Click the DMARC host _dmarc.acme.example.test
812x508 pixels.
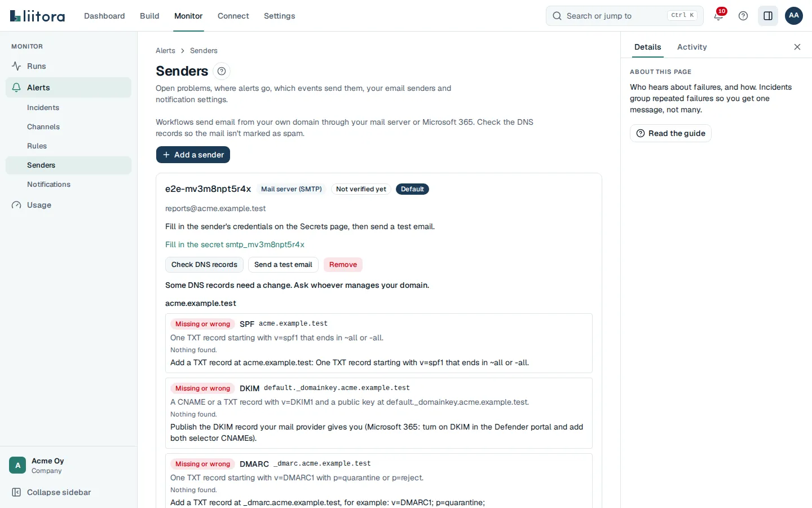[x=322, y=463]
